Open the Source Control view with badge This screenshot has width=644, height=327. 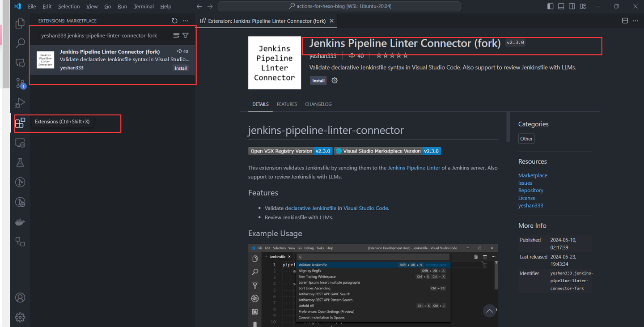20,83
